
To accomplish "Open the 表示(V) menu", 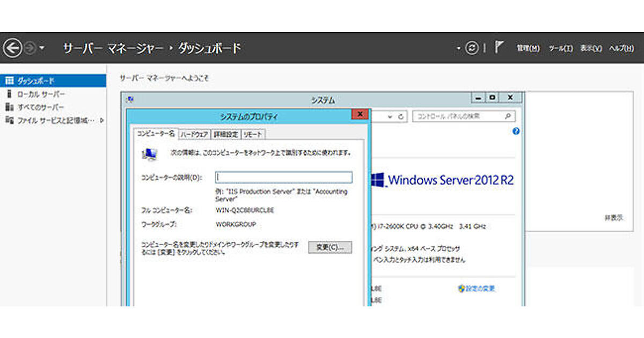I will tap(591, 48).
